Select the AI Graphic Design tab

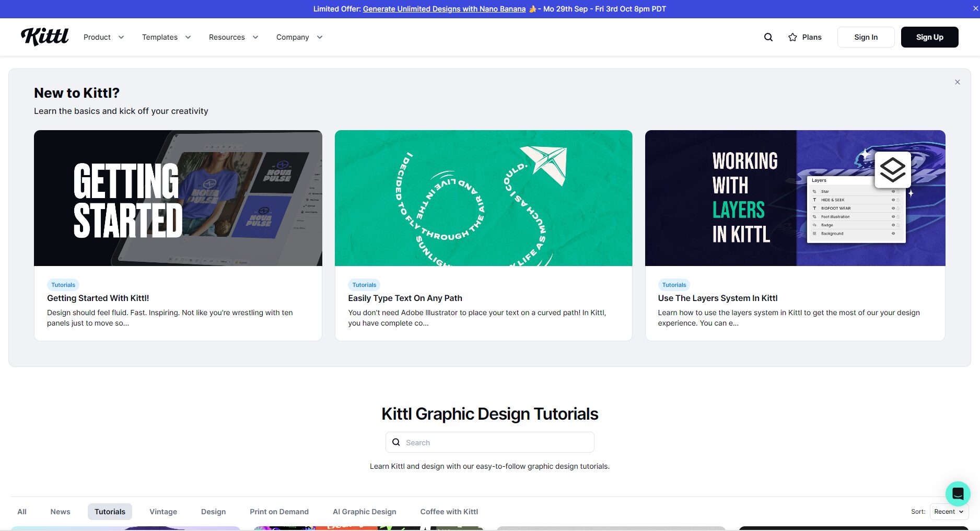point(365,512)
